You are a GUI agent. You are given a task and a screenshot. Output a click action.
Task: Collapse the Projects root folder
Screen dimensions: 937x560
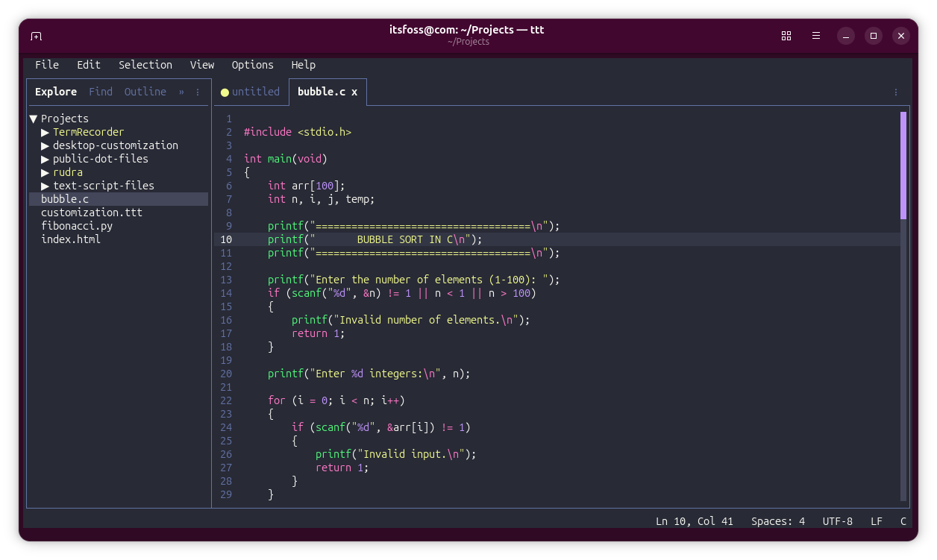(34, 119)
